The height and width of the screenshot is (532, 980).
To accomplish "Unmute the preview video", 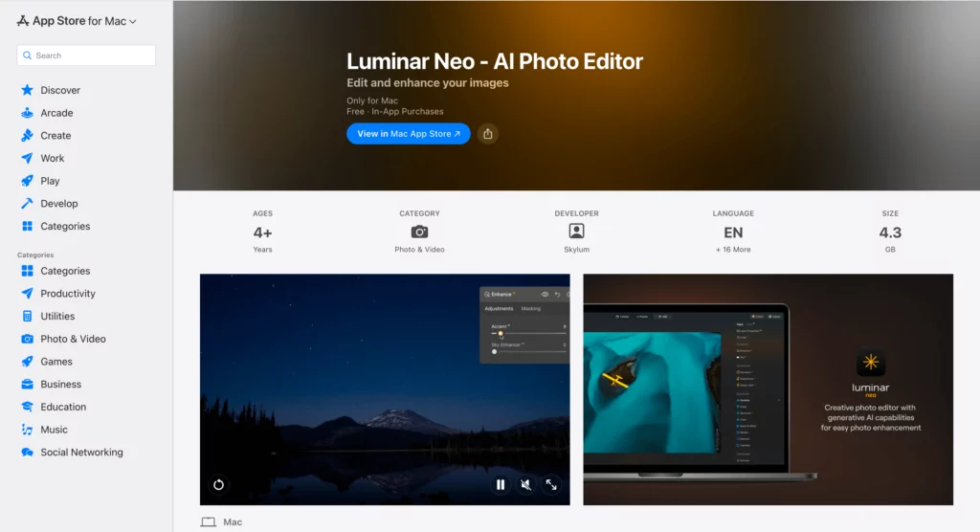I will pos(526,484).
